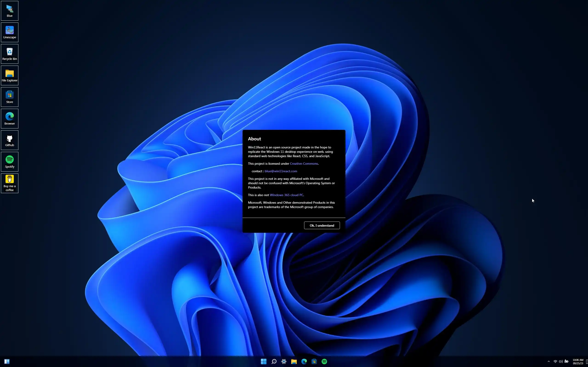The image size is (588, 367).
Task: Open the Github desktop shortcut
Action: tap(9, 140)
